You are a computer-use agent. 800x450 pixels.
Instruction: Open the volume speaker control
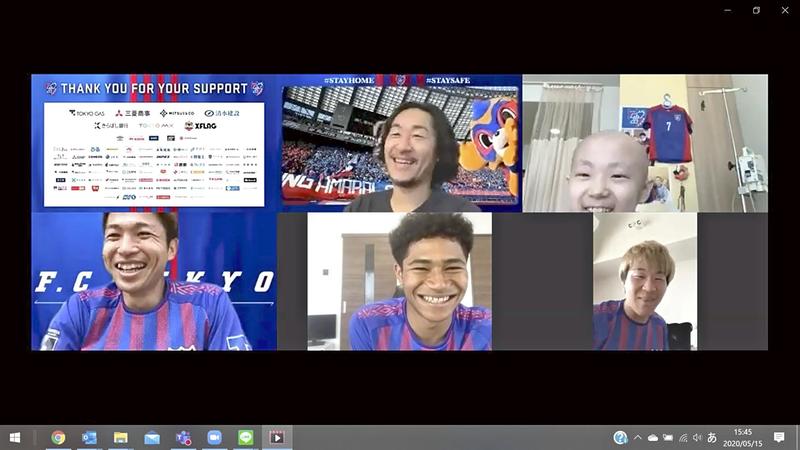(x=697, y=437)
